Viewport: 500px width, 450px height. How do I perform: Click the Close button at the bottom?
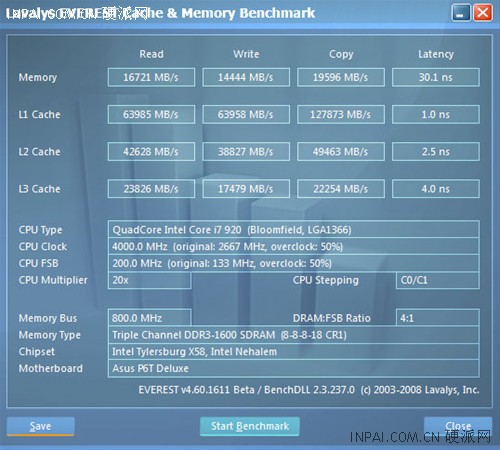[x=458, y=426]
